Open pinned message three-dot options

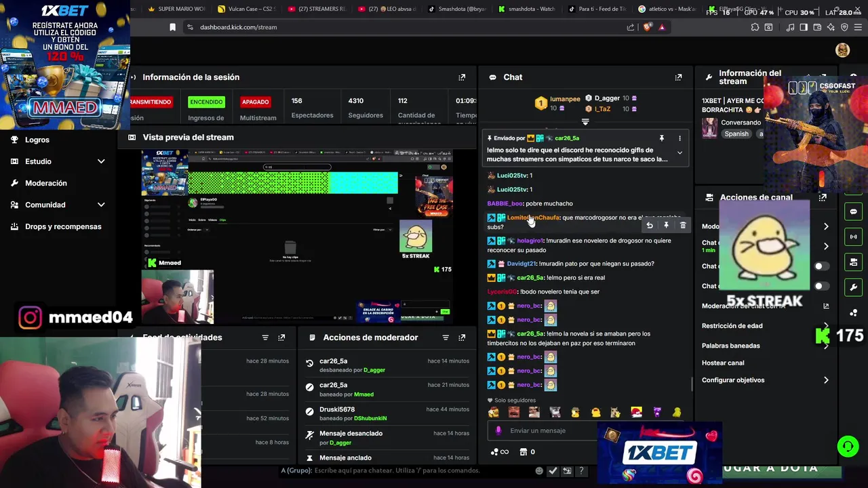(x=679, y=138)
